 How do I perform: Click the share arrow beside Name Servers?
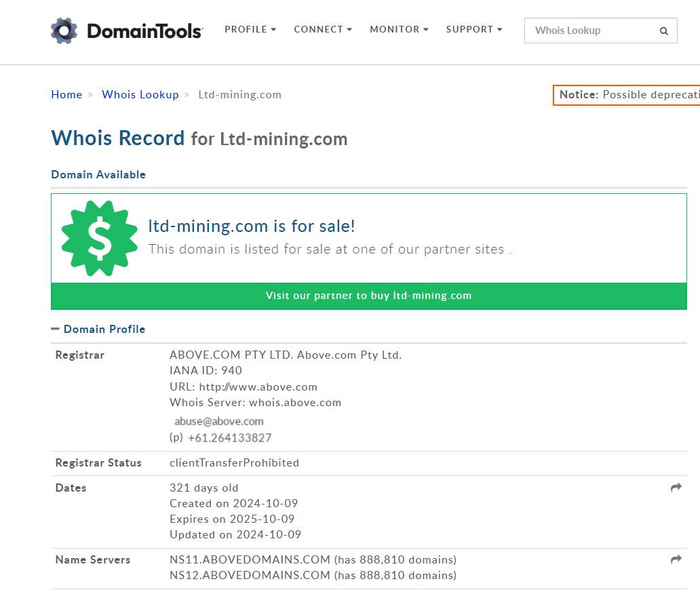point(676,559)
